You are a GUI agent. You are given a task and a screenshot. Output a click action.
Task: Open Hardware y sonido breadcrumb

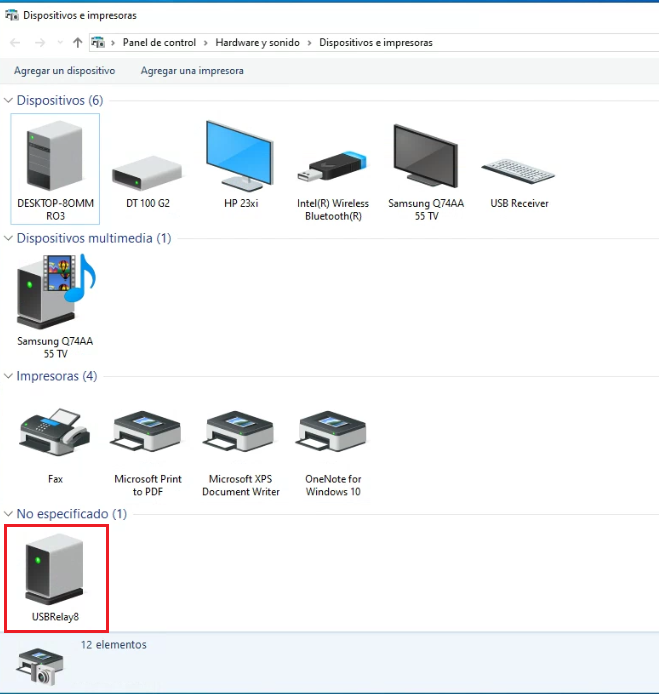tap(258, 42)
